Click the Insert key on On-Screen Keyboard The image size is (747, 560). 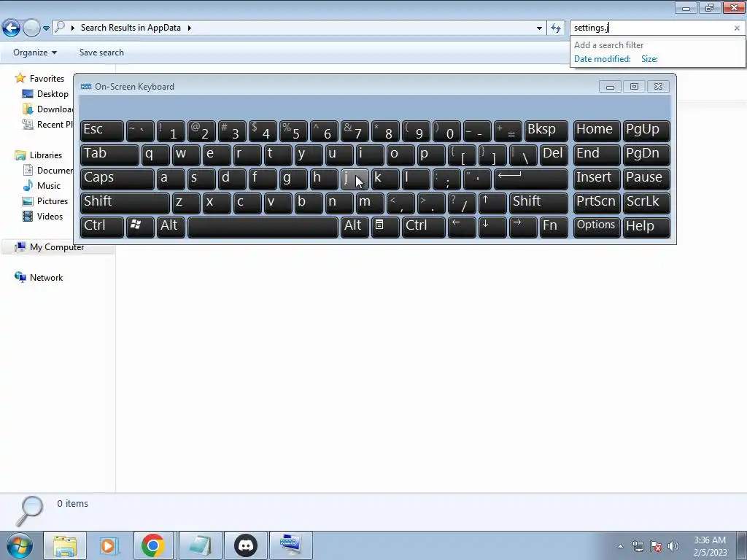point(597,179)
